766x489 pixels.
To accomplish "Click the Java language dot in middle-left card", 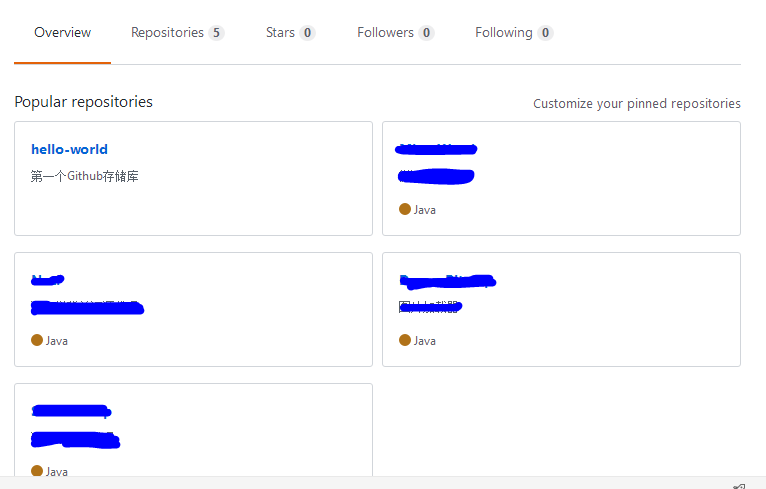I will [x=37, y=340].
